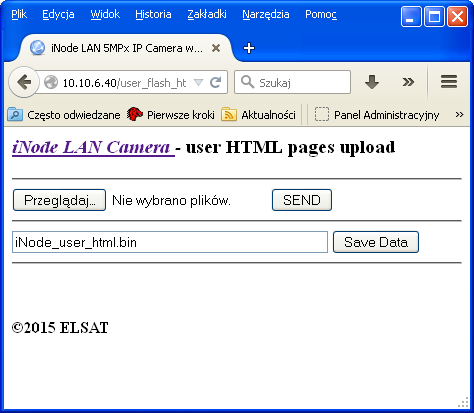474x413 pixels.
Task: Open the Downloads arrow icon
Action: 372,82
